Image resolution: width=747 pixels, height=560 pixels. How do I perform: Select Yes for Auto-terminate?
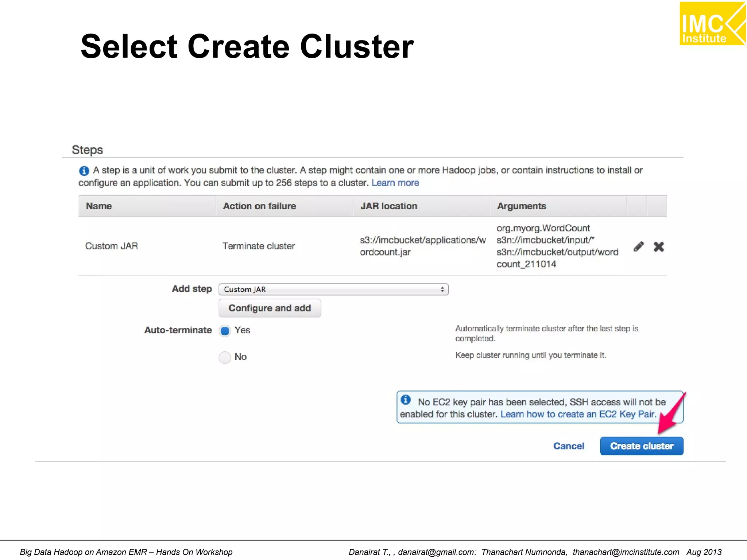225,330
